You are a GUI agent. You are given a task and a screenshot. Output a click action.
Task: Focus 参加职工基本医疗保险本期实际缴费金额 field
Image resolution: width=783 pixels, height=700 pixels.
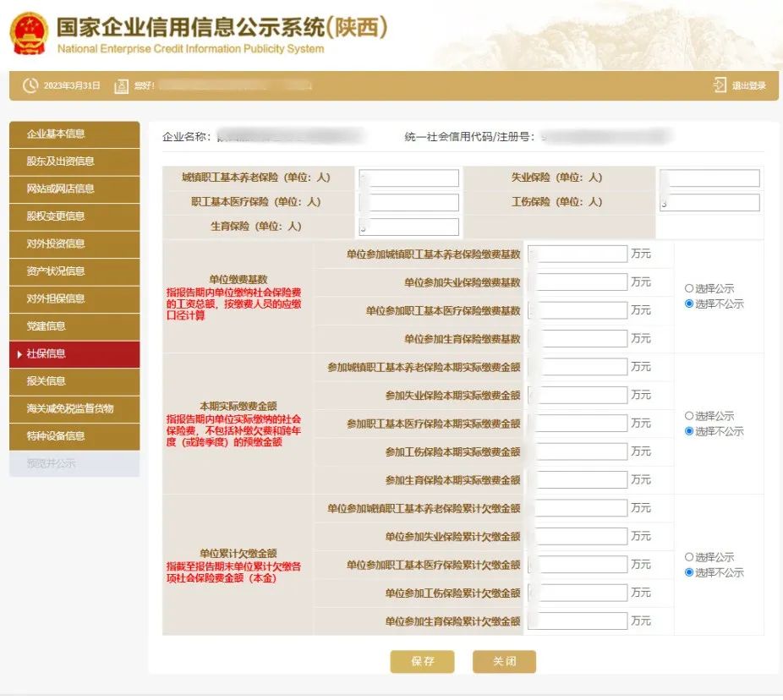tap(578, 423)
